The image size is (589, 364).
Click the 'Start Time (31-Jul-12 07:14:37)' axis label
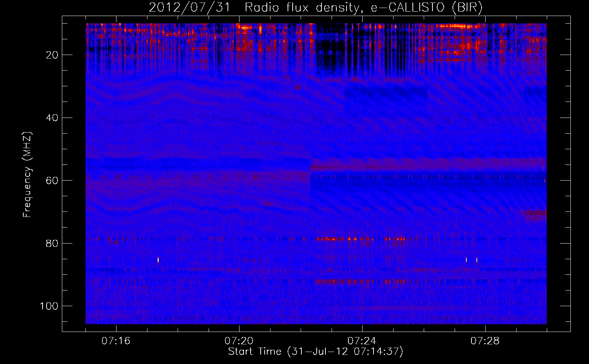316,352
